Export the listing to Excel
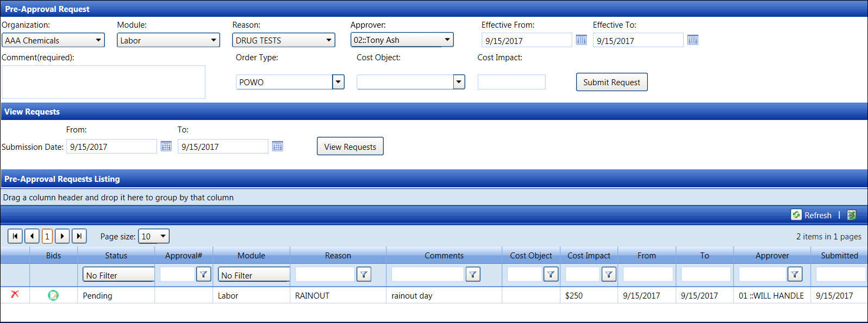The width and height of the screenshot is (868, 323). pos(852,215)
